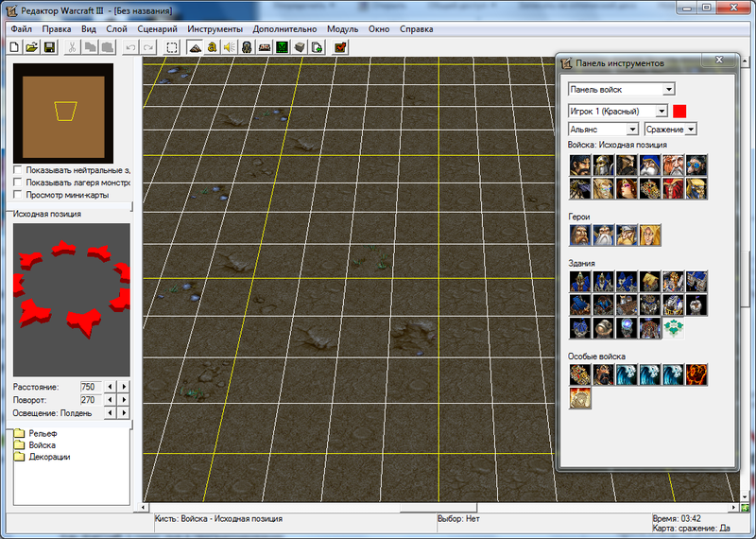Screen dimensions: 756x539
Task: Select the Peasant unit
Action: click(x=580, y=165)
